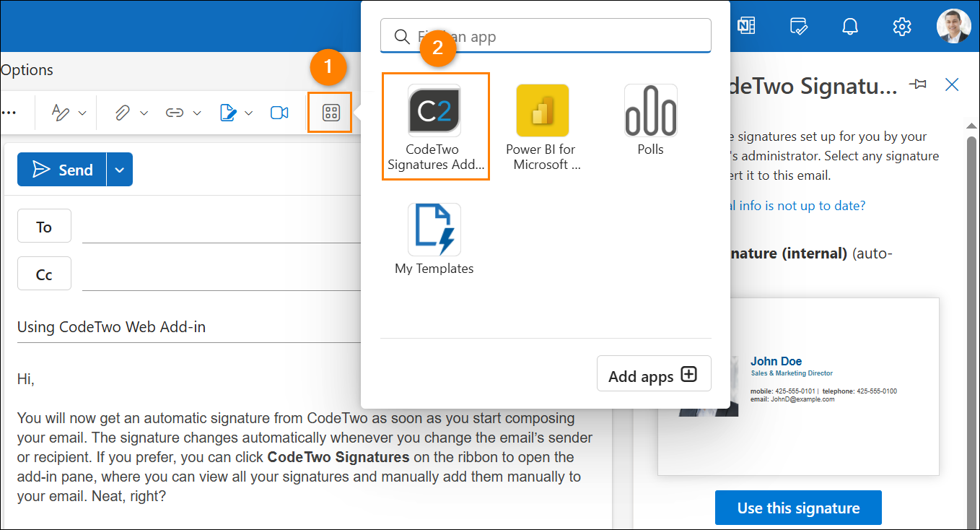This screenshot has height=530, width=980.
Task: Focus the Find an app search box
Action: tap(546, 36)
